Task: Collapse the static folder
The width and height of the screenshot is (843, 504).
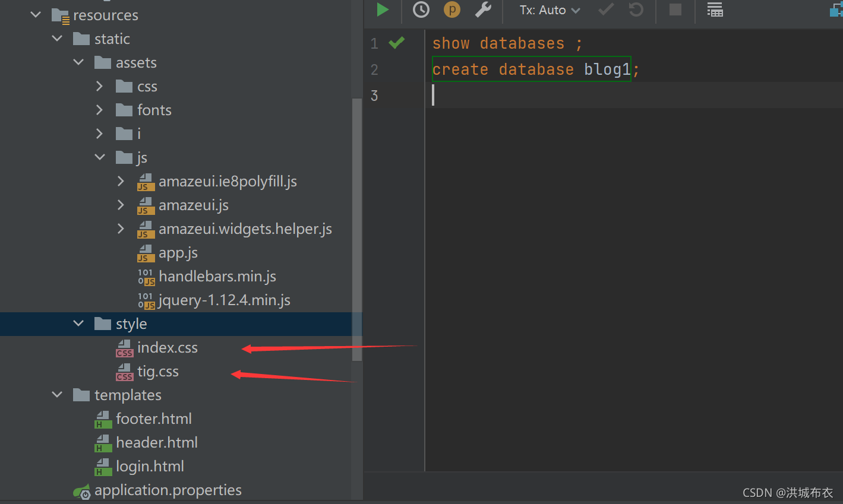Action: point(57,39)
